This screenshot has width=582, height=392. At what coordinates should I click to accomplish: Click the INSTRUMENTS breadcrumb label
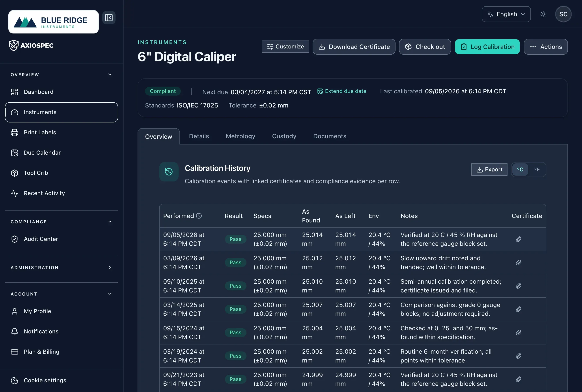(162, 42)
